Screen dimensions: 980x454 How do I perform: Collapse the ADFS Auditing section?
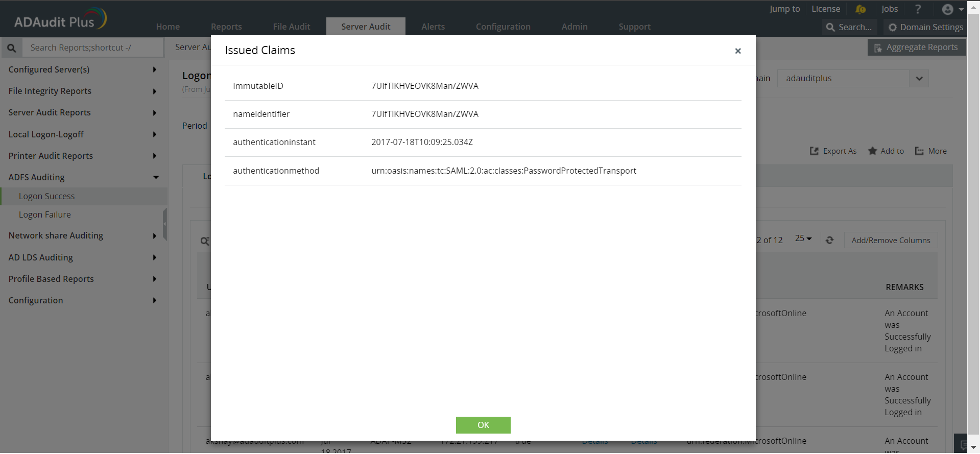click(156, 177)
